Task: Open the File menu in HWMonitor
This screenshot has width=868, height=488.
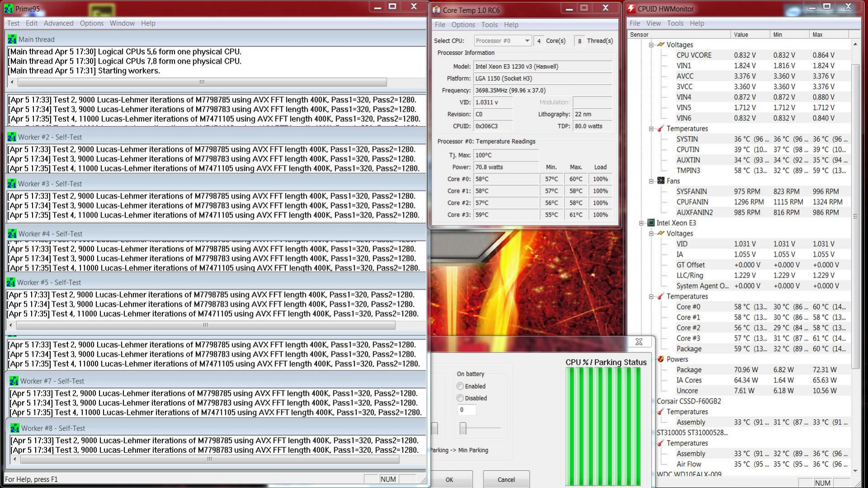Action: pyautogui.click(x=635, y=24)
